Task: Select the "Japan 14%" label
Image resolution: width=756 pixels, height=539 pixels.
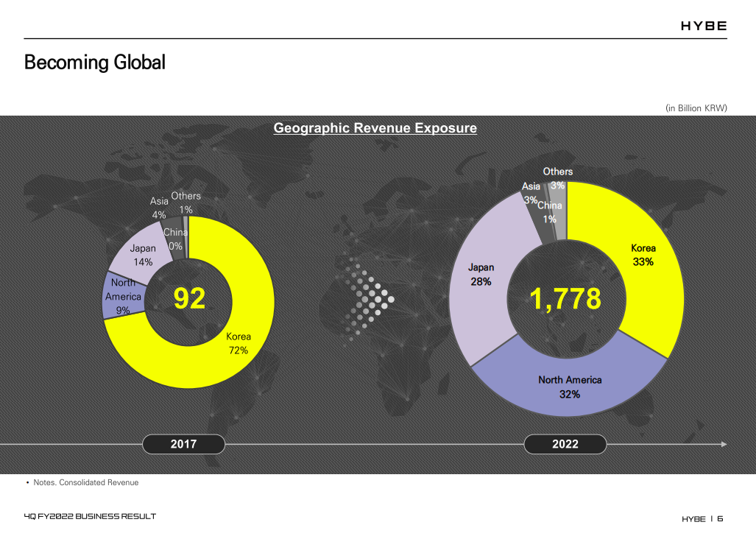Action: (143, 255)
